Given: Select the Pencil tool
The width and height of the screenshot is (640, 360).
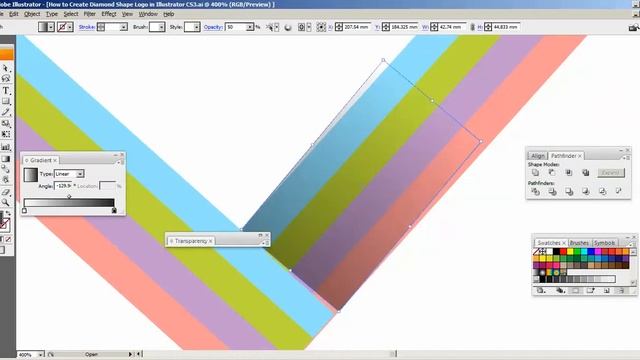Looking at the screenshot, I should pos(5,112).
